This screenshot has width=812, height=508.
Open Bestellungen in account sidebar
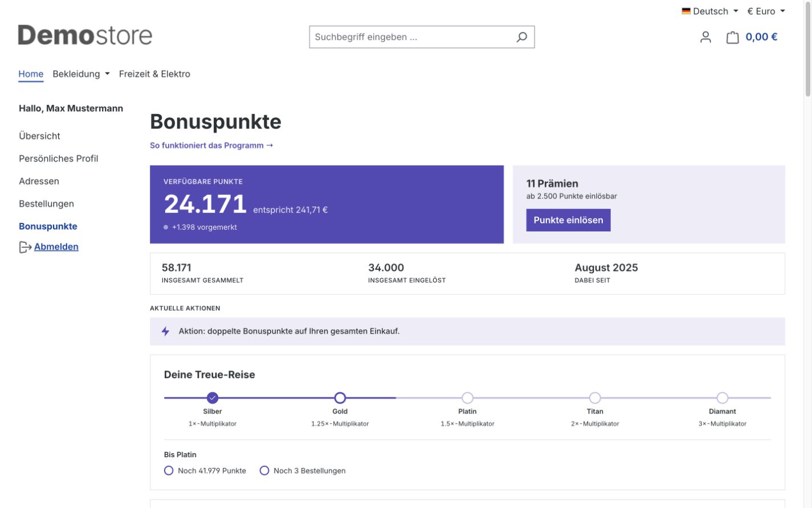pyautogui.click(x=46, y=204)
